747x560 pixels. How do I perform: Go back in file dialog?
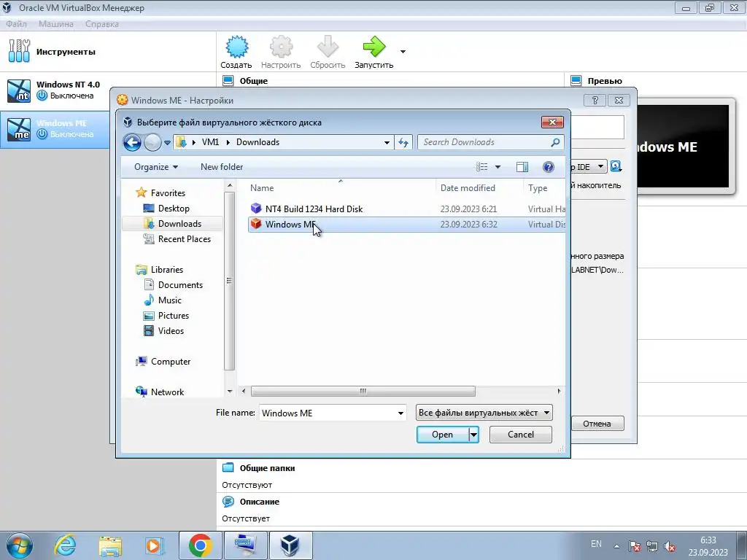[132, 142]
